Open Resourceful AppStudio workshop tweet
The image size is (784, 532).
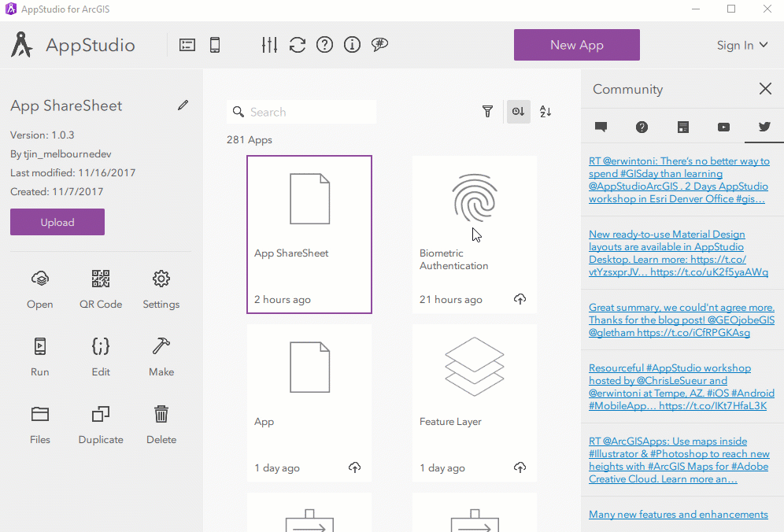point(682,387)
